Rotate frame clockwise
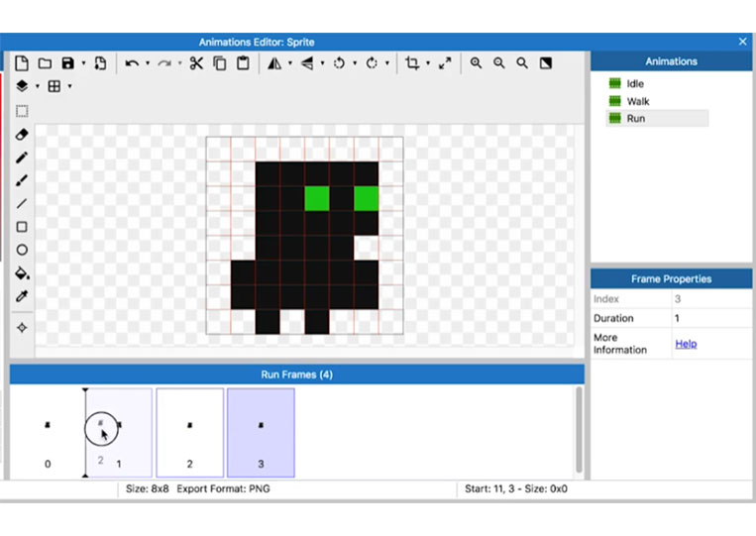756x536 pixels. point(372,63)
